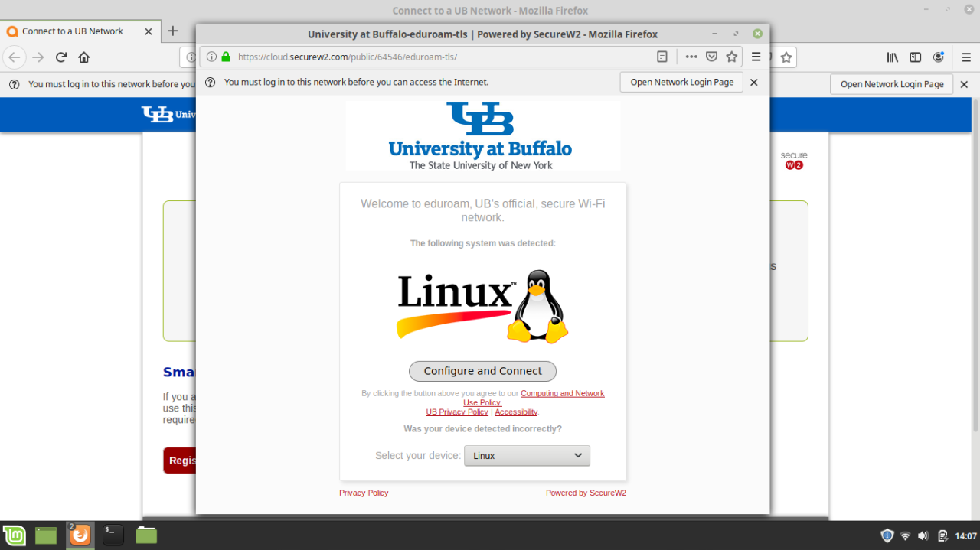Open the Firefox Account icon in the toolbar
This screenshot has width=980, height=550.
938,57
